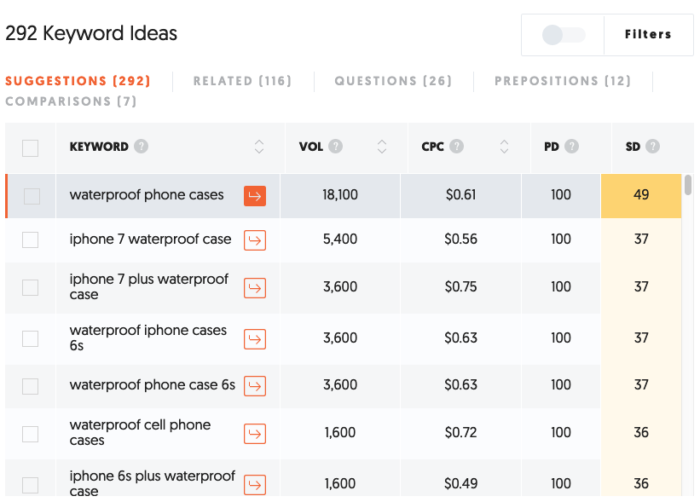Sort by VOL column arrows
700x502 pixels.
(x=382, y=146)
